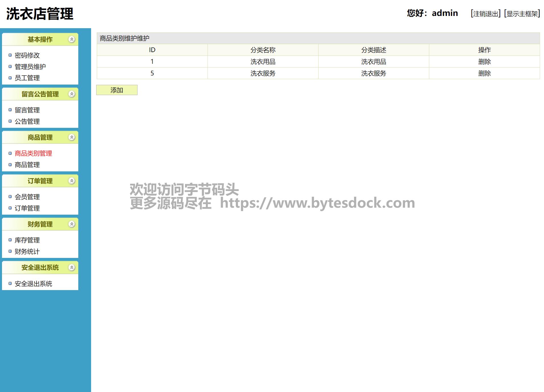Open 密码修改 in the sidebar
Viewport: 544px width, 392px height.
[27, 55]
